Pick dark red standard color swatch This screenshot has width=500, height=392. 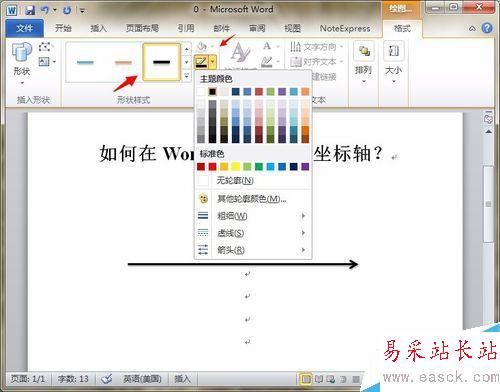(201, 167)
